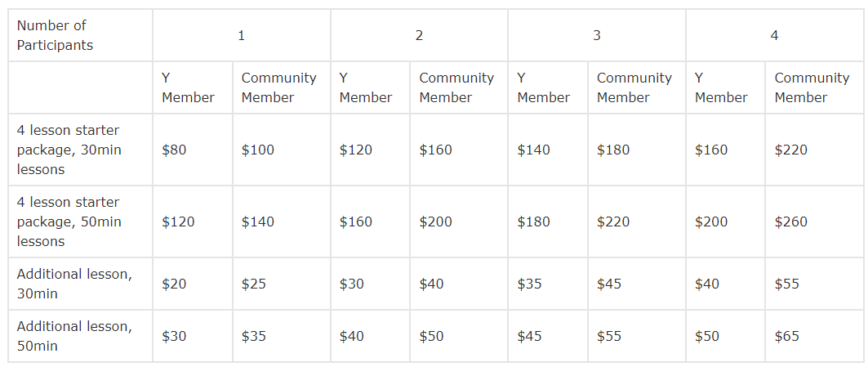Select the "Additional lesson, 50min" row label

click(x=73, y=336)
